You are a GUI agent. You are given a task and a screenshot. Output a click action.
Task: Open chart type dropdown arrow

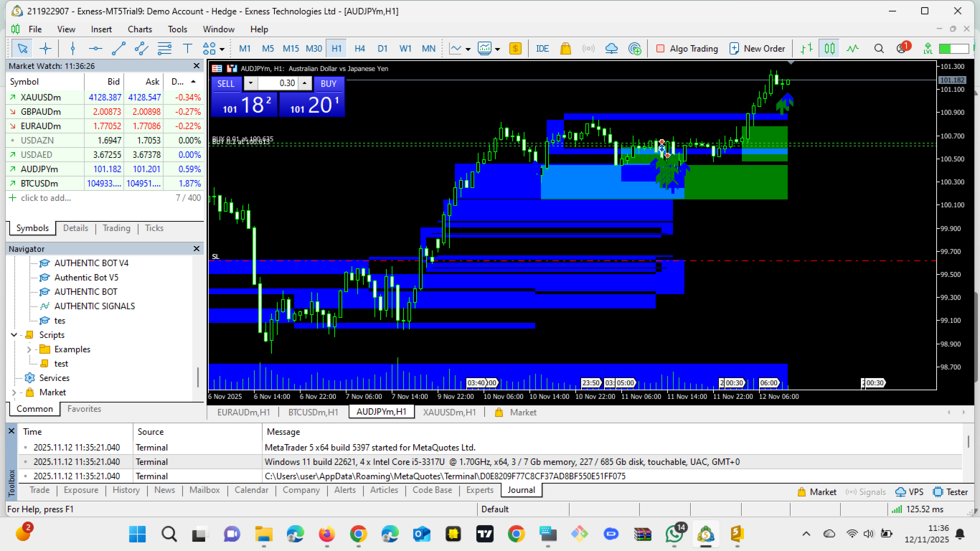(x=468, y=49)
